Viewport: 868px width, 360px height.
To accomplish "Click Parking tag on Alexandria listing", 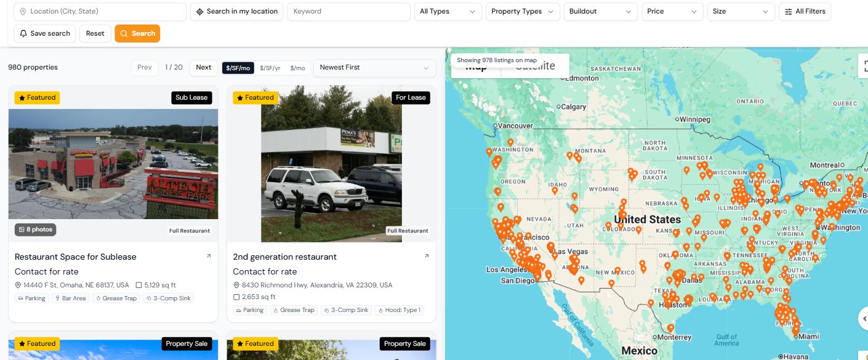I will 249,310.
